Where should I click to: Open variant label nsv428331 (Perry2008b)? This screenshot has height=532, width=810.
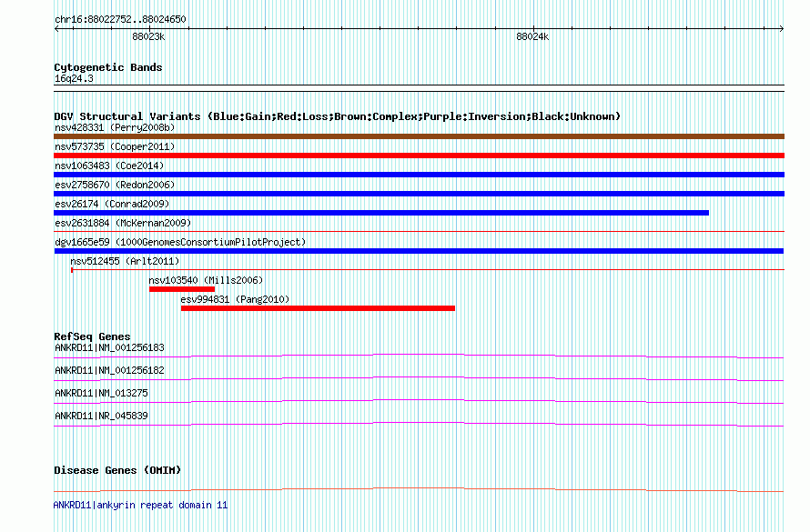[x=115, y=127]
